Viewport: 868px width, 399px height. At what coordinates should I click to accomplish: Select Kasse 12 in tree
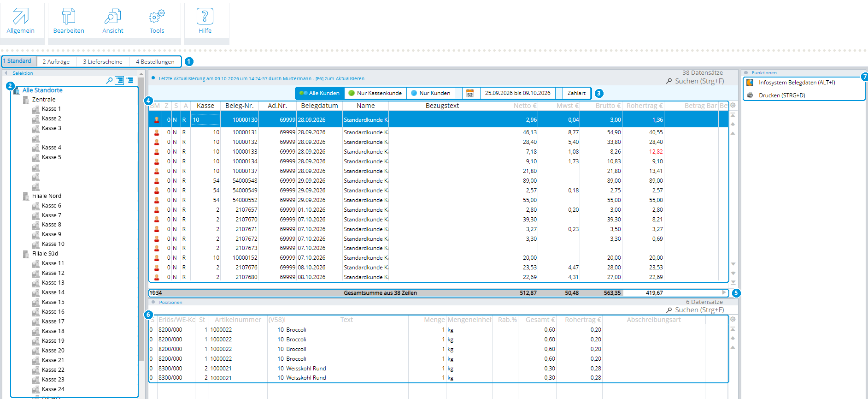[x=53, y=273]
